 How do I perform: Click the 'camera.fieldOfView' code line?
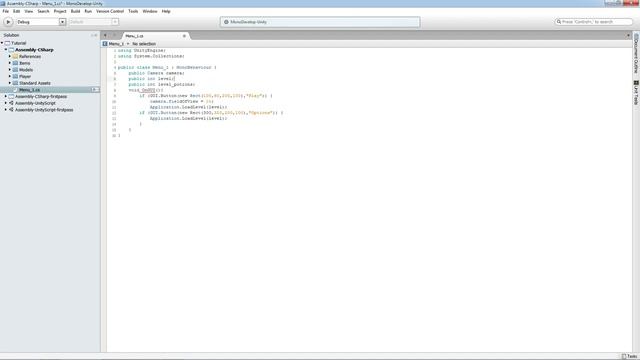coord(182,101)
